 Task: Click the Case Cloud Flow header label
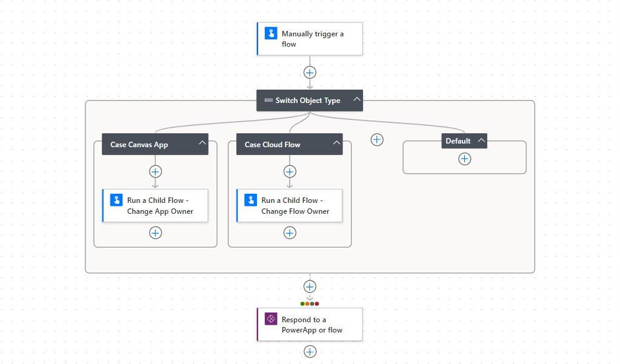coord(273,144)
